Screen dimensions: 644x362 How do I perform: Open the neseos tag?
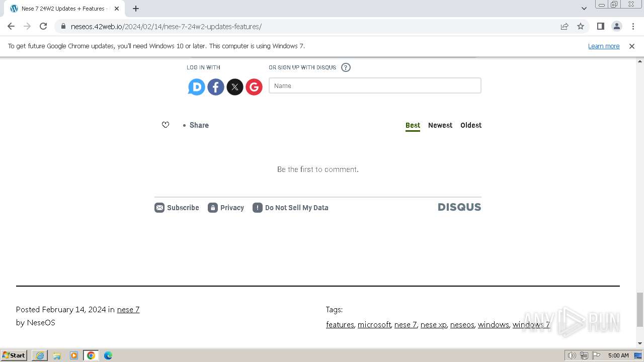[462, 325]
